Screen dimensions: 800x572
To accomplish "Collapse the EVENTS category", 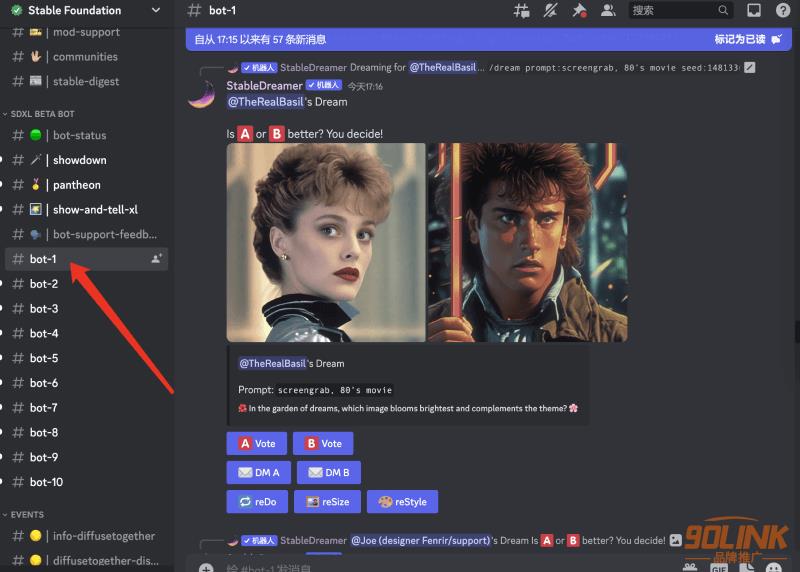I will 23,515.
